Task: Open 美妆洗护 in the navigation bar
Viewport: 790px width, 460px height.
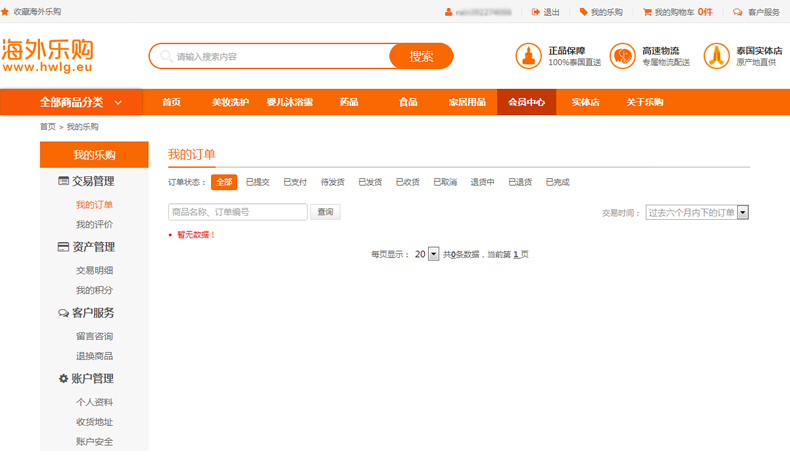Action: (x=230, y=102)
